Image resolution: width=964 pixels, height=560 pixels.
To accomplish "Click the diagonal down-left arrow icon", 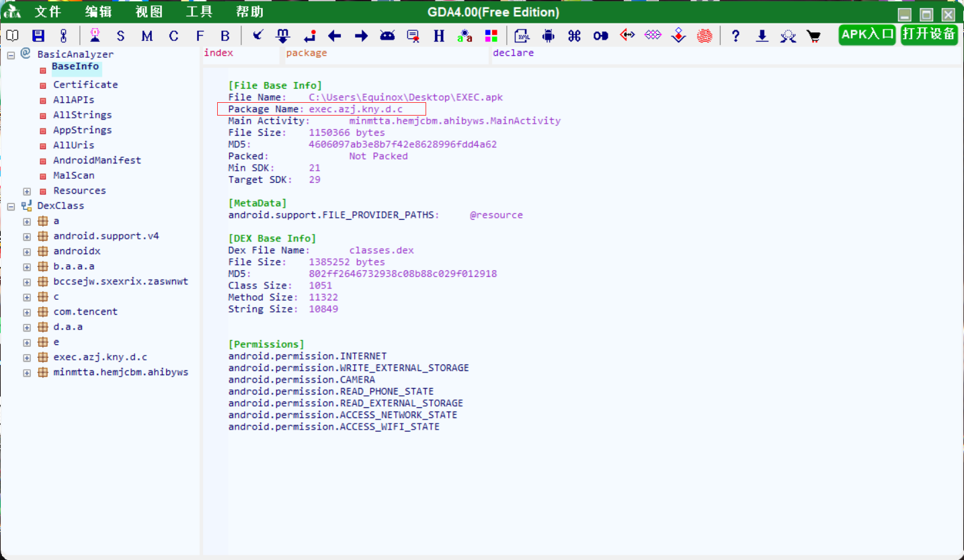I will pos(258,36).
